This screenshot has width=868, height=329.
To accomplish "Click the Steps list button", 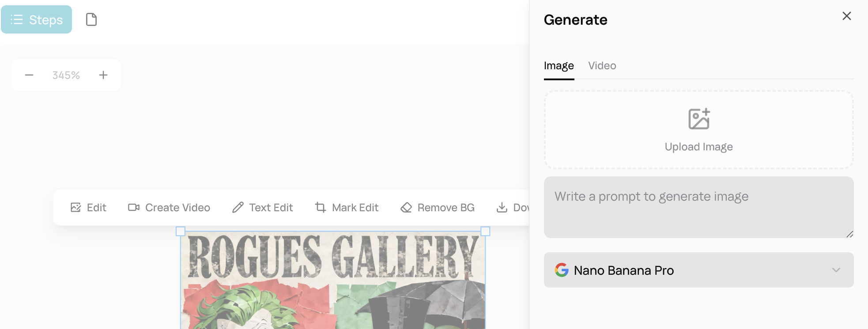I will (37, 20).
